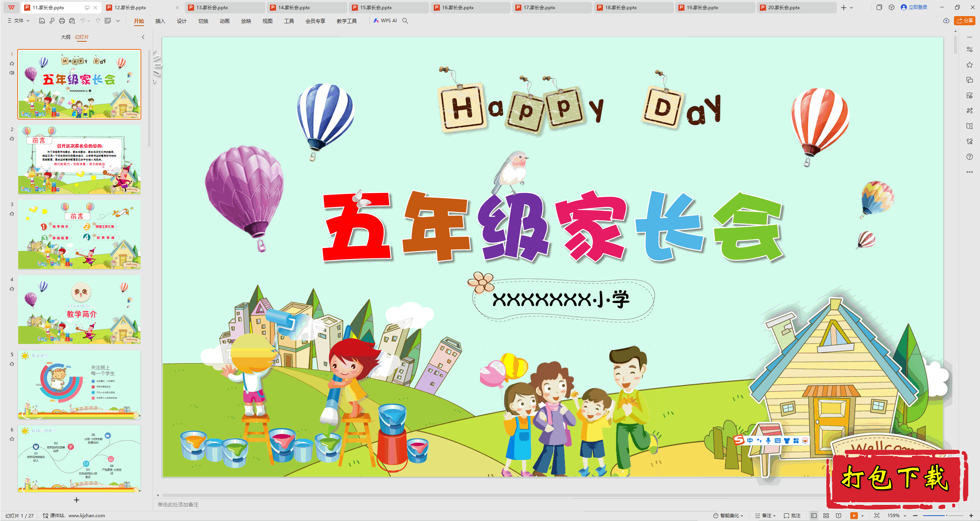
Task: Click the multi-window icon in title bar
Action: (x=879, y=7)
